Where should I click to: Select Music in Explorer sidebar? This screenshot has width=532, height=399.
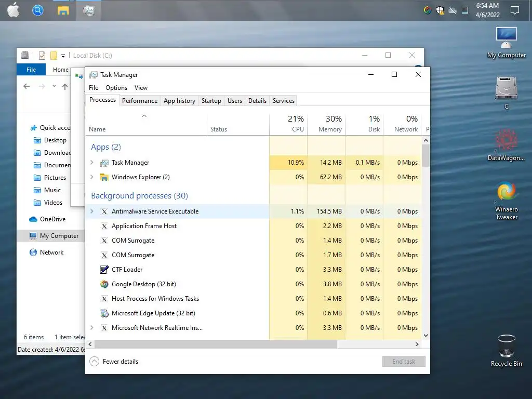pyautogui.click(x=47, y=190)
